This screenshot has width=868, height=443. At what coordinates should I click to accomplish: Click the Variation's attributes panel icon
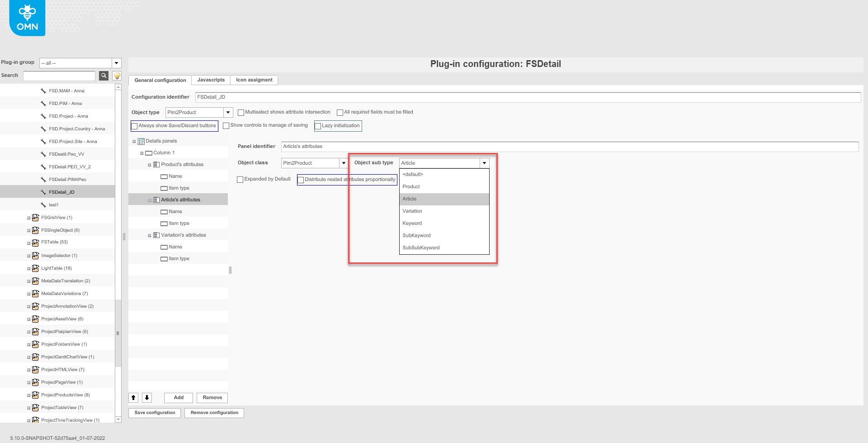point(156,235)
